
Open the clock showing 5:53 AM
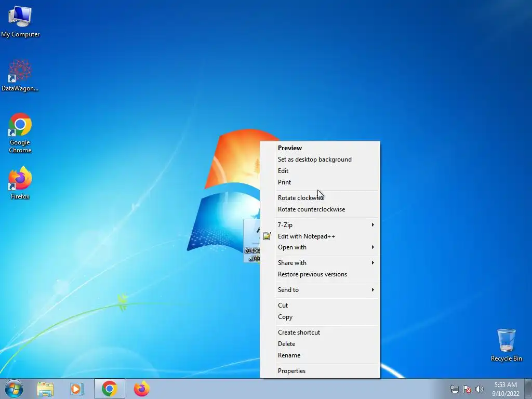point(506,389)
